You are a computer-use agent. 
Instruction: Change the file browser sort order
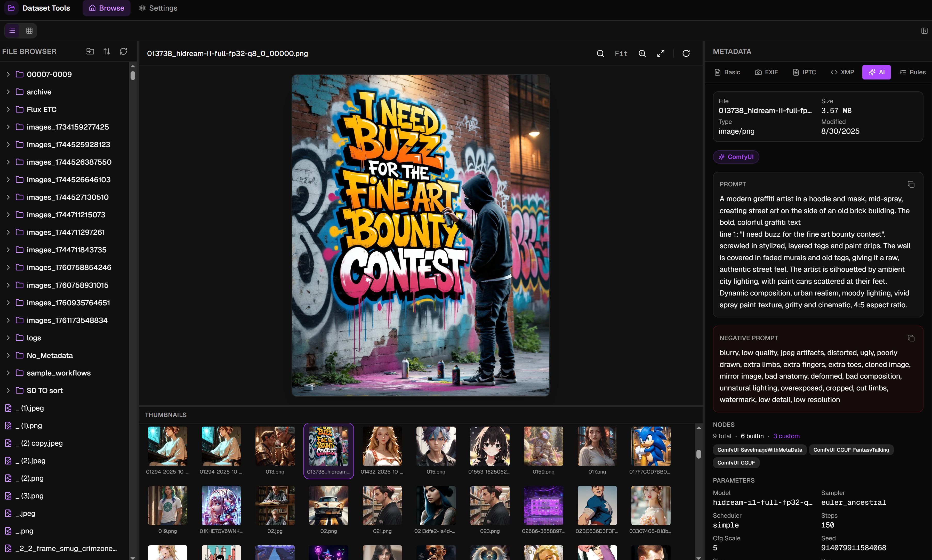(x=107, y=51)
